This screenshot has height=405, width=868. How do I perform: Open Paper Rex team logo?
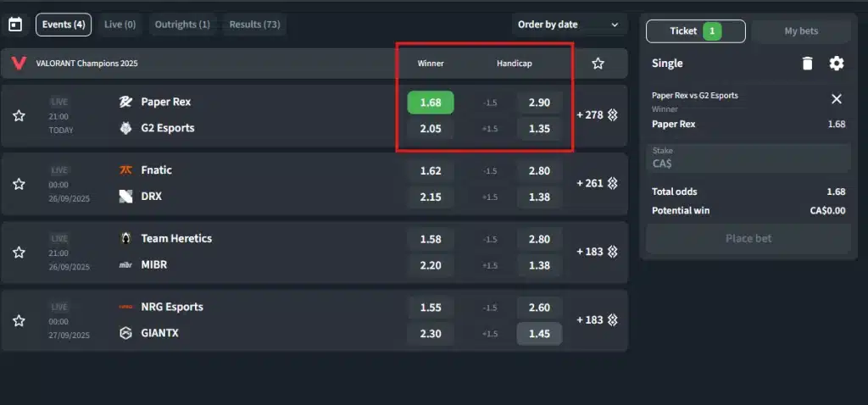[126, 102]
